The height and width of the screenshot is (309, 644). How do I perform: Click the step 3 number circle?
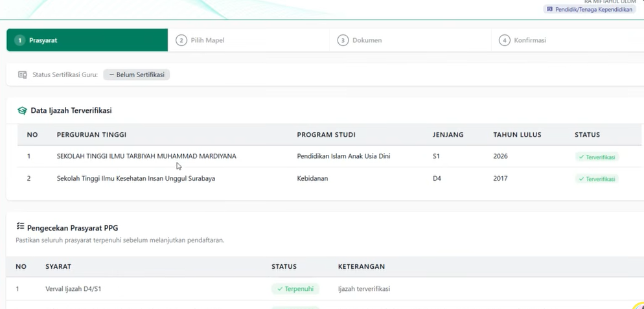pyautogui.click(x=343, y=40)
